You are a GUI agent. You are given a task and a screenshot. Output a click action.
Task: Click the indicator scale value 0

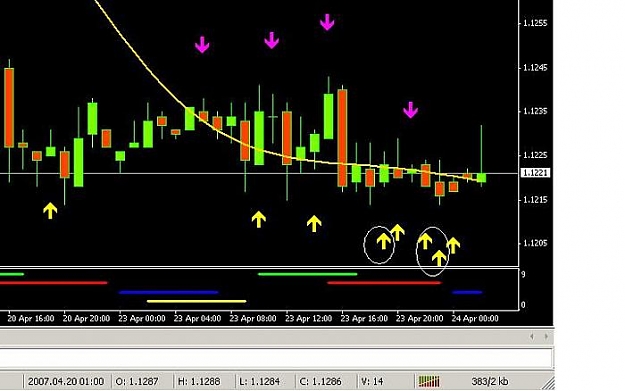click(523, 305)
